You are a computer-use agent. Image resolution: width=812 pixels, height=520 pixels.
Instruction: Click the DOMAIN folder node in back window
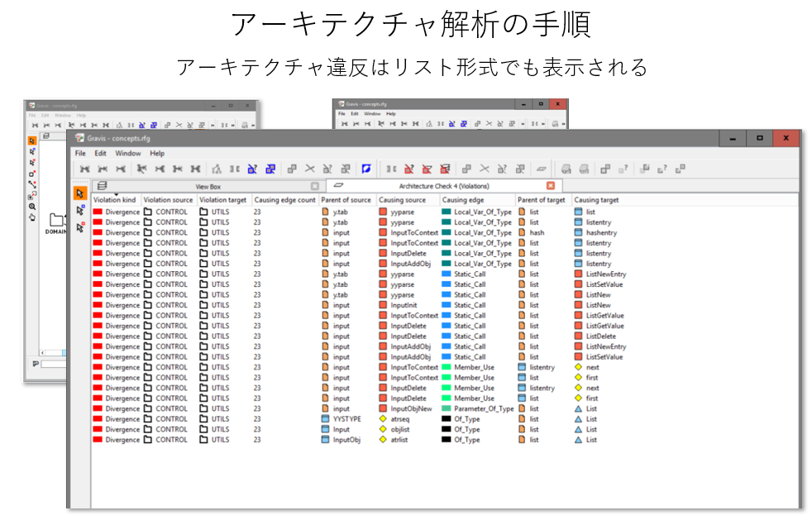56,223
